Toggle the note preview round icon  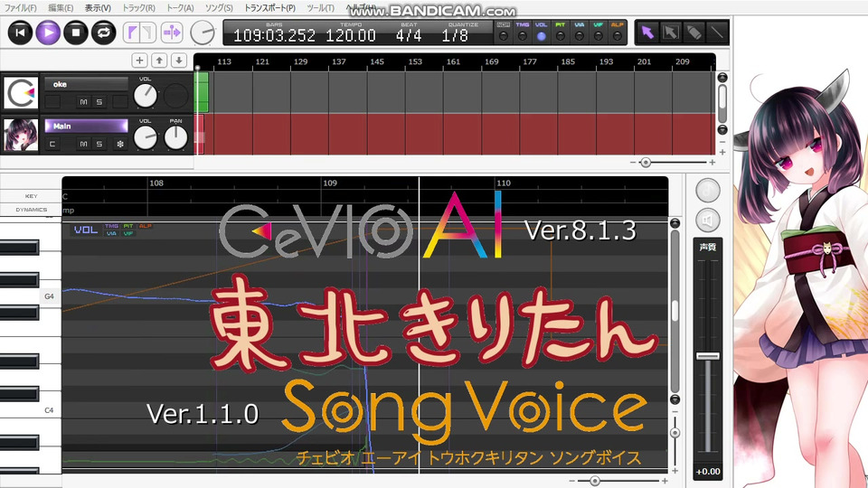pos(707,190)
